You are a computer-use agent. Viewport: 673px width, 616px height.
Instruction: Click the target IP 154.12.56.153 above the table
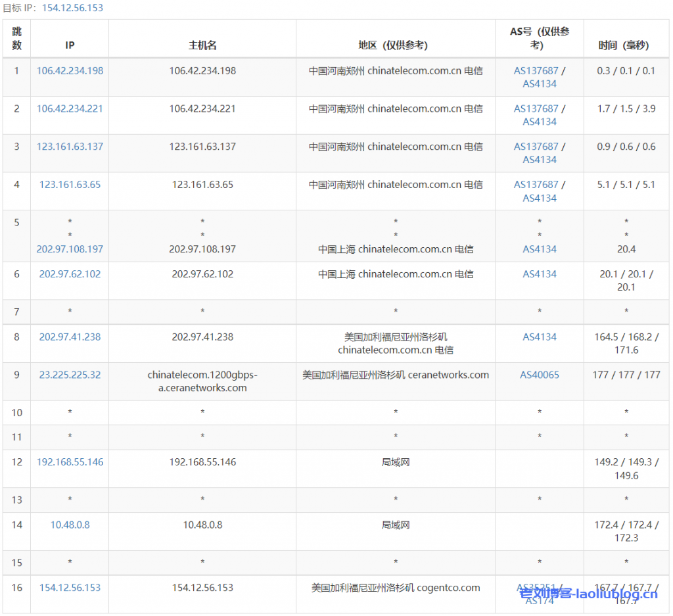pyautogui.click(x=72, y=8)
